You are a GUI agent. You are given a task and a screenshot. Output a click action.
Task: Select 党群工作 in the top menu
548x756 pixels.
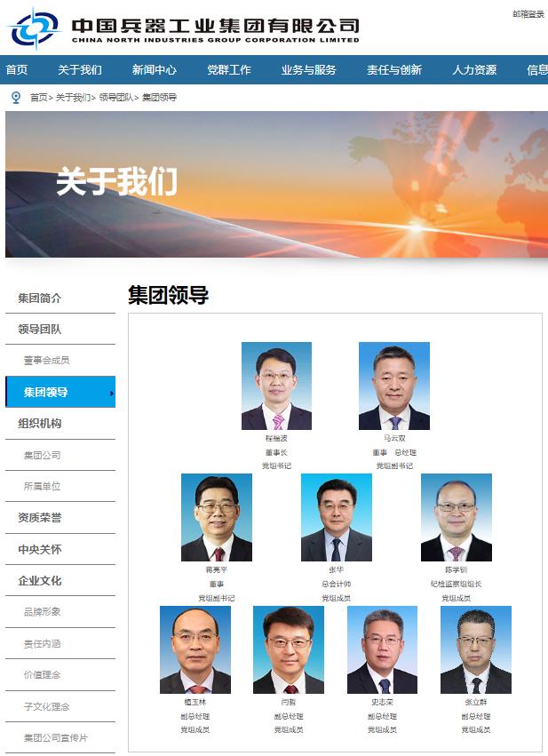(229, 70)
